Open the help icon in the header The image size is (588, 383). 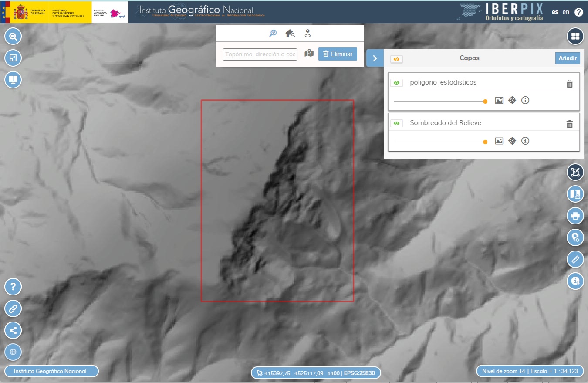(579, 12)
